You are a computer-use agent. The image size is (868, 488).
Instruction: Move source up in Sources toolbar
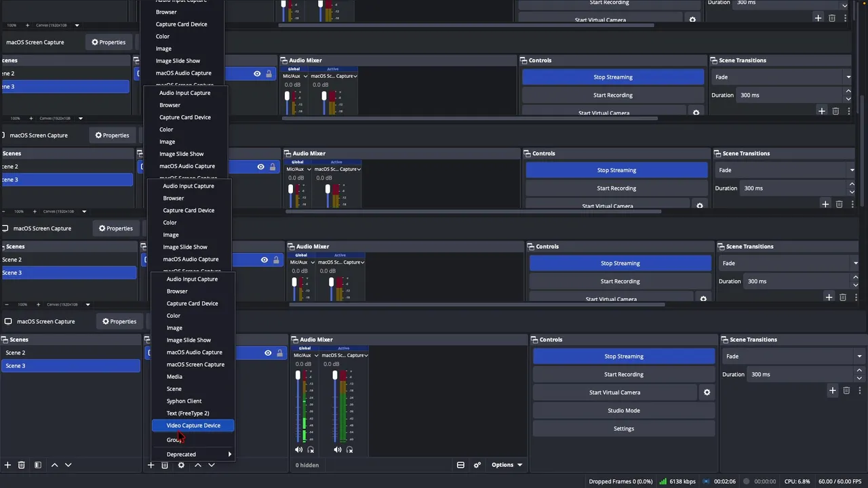198,465
